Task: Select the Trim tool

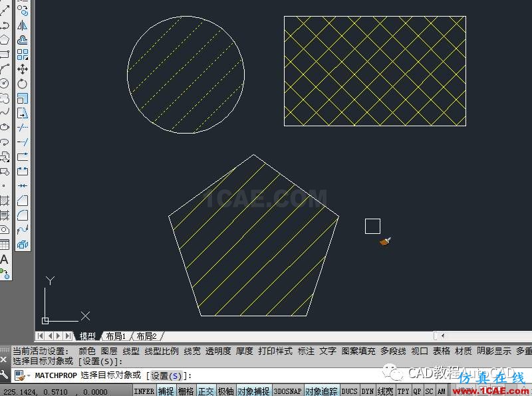Action: click(23, 128)
